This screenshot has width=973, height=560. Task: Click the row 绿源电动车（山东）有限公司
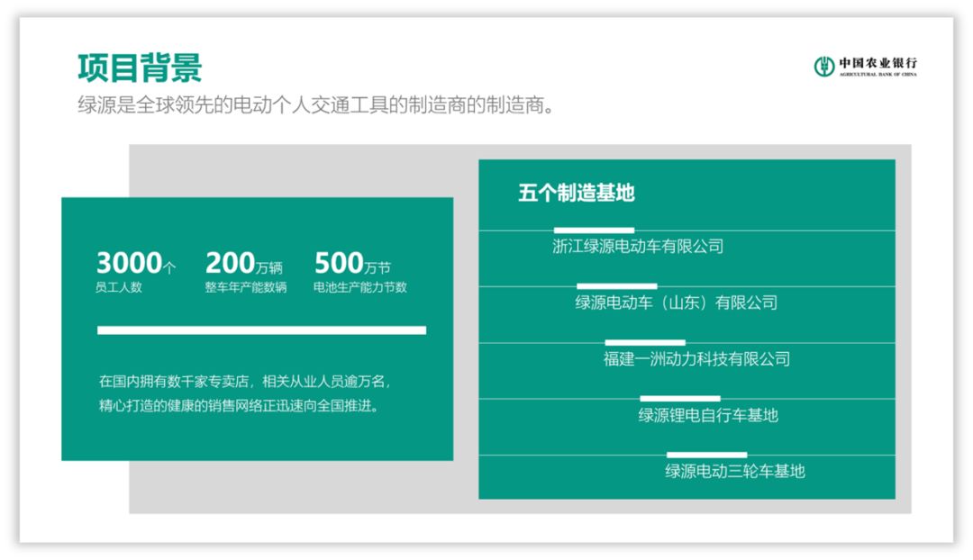(x=676, y=303)
